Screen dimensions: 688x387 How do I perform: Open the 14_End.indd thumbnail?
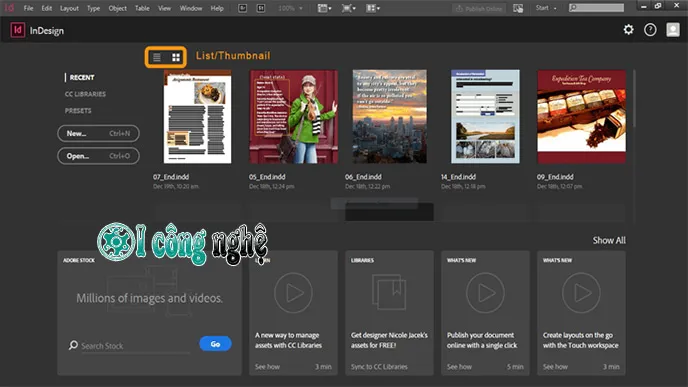(x=485, y=117)
